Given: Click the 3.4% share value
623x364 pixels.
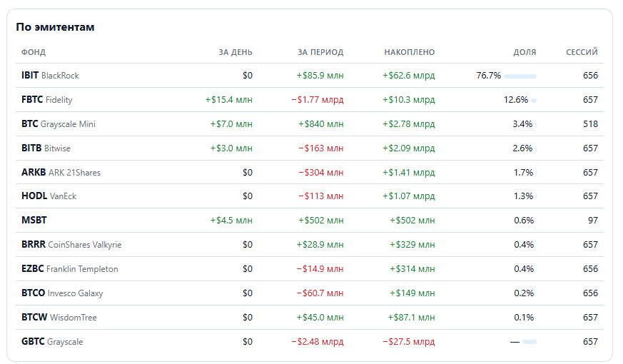Looking at the screenshot, I should point(522,124).
